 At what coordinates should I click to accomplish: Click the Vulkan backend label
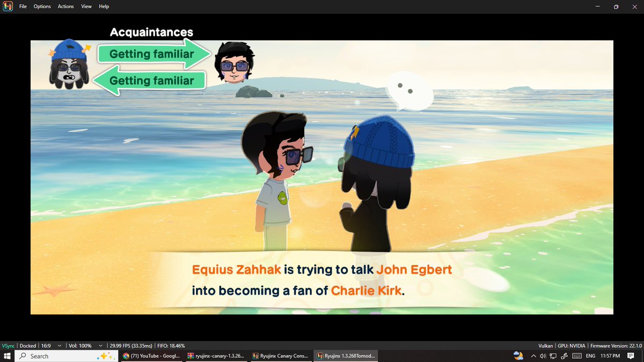(545, 346)
